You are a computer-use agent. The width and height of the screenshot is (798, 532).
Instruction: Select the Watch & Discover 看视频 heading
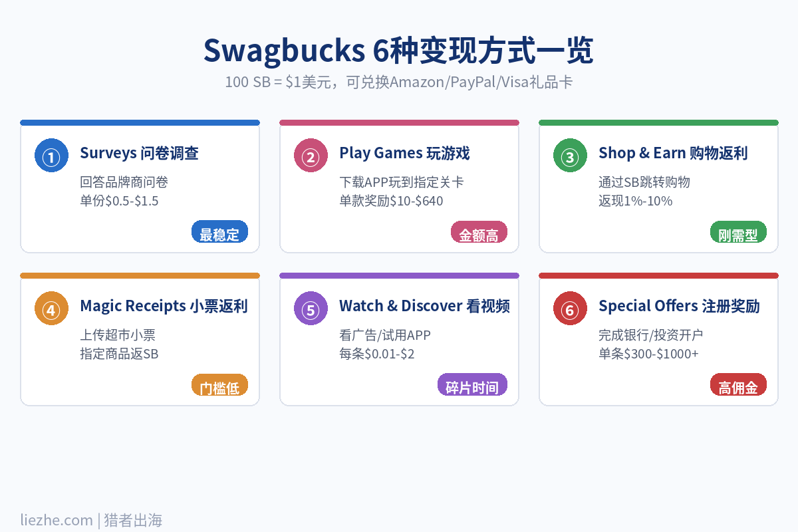pyautogui.click(x=424, y=306)
